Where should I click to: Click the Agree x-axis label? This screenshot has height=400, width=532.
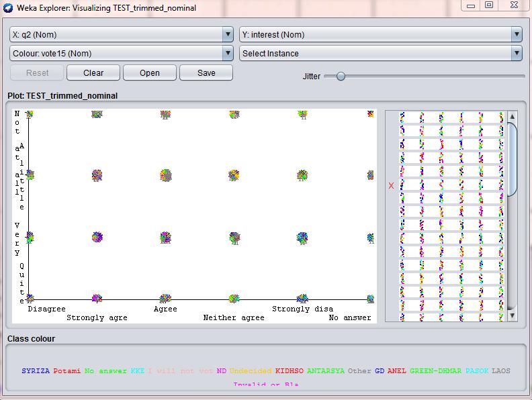pyautogui.click(x=165, y=309)
